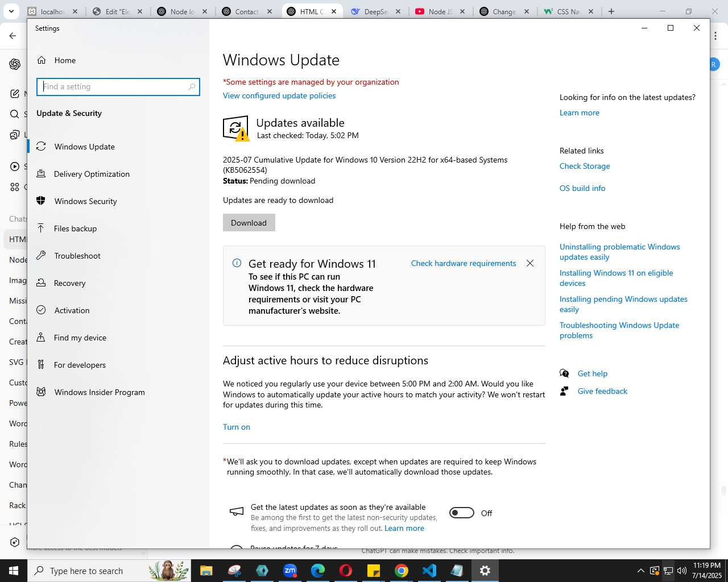Click the Windows Insider Program cat icon
Image resolution: width=728 pixels, height=582 pixels.
41,392
